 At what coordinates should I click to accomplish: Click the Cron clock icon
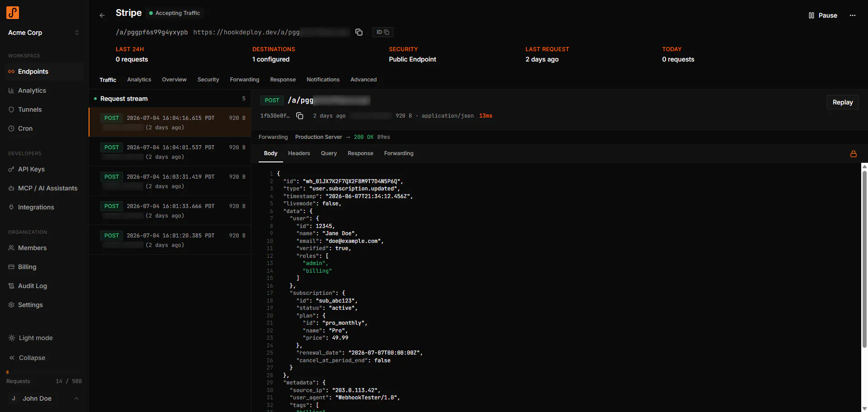pos(11,128)
